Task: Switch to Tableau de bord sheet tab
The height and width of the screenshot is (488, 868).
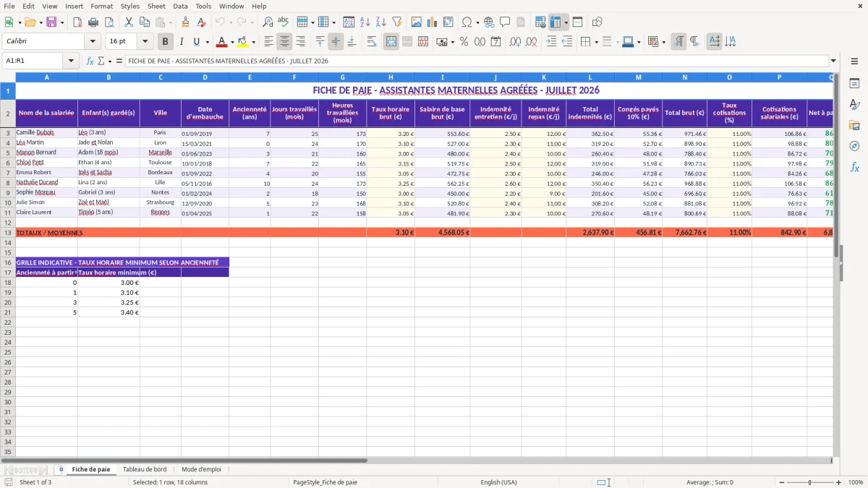Action: pyautogui.click(x=145, y=469)
